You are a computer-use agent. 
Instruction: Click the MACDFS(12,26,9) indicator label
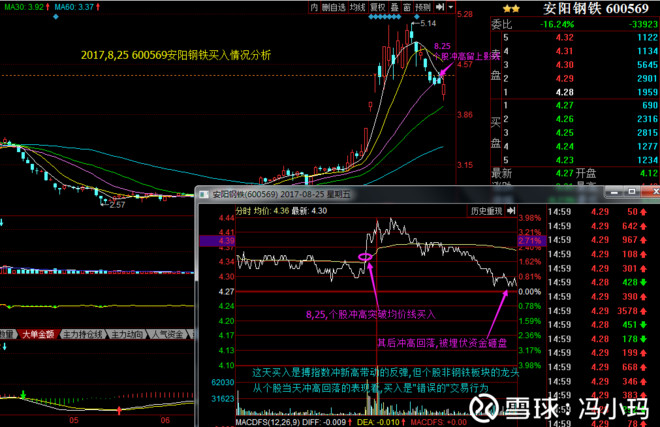click(267, 422)
